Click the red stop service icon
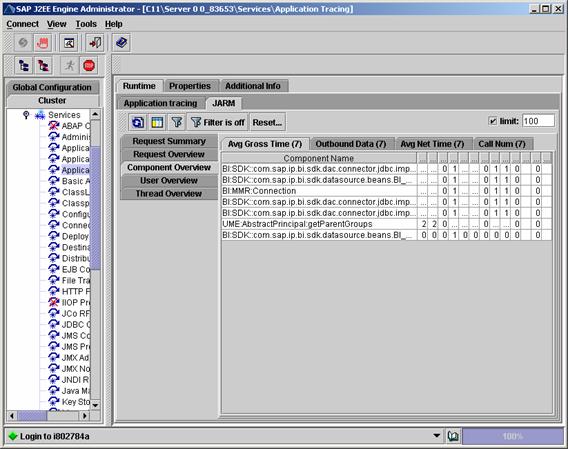Viewport: 568px width, 449px height. click(89, 66)
